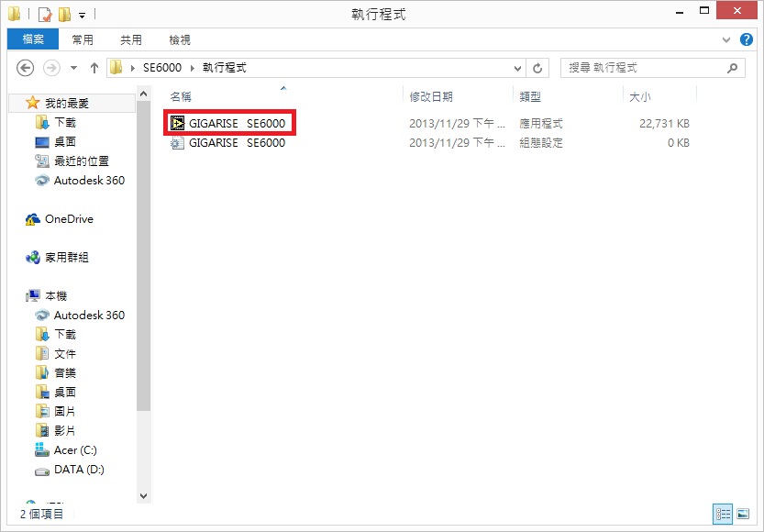This screenshot has width=764, height=532.
Task: Expand the ribbon with the chevron arrow
Action: (726, 39)
